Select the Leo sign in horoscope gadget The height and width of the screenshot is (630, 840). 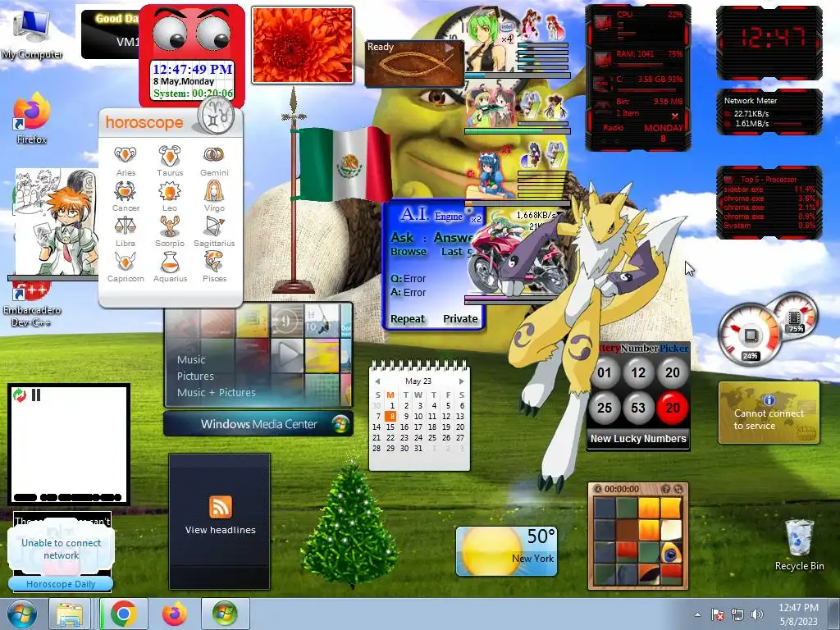point(170,196)
